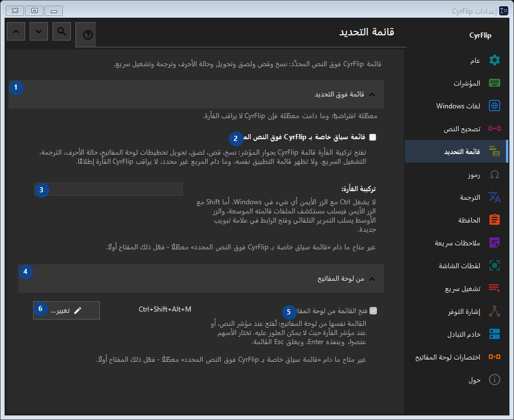
Task: Select the قائمة التحديد sidebar item
Action: [456, 151]
